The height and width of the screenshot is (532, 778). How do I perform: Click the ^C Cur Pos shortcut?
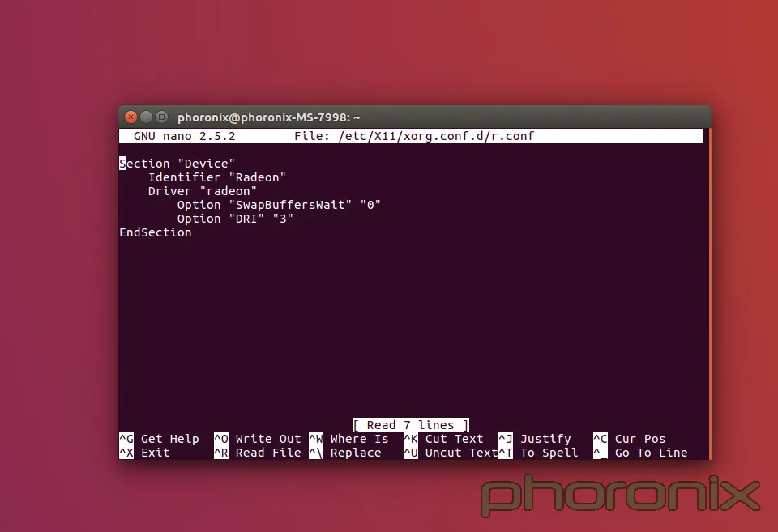pyautogui.click(x=630, y=439)
